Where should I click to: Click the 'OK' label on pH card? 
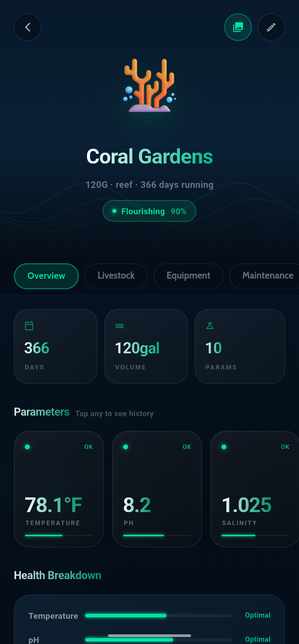click(x=187, y=447)
